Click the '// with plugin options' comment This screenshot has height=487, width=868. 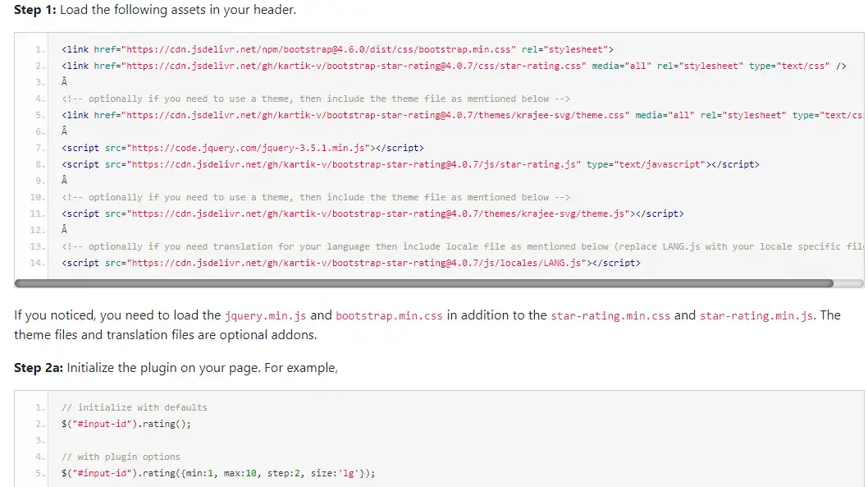pyautogui.click(x=121, y=457)
